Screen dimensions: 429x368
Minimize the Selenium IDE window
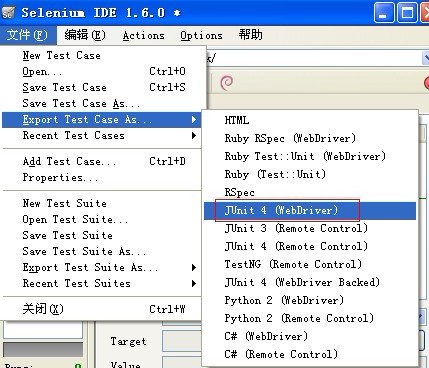point(383,13)
